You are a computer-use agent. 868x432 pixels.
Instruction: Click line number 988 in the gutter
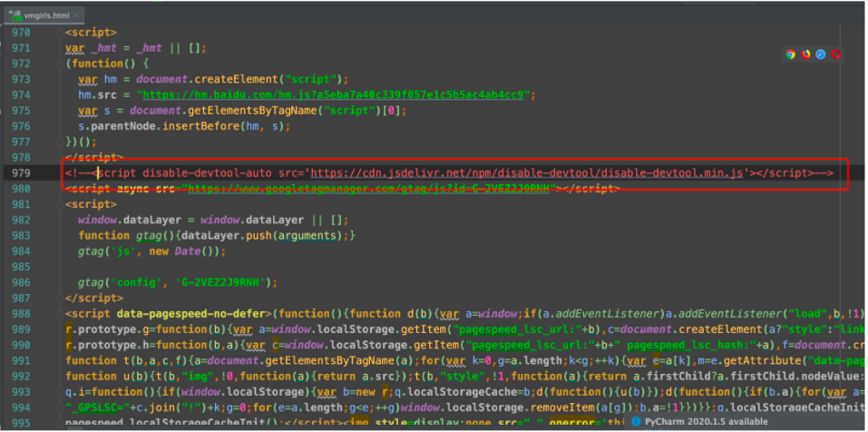[x=21, y=314]
